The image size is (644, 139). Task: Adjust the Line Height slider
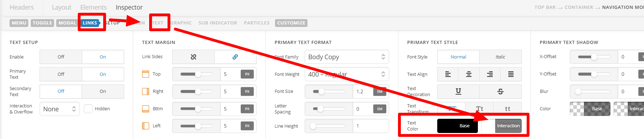tap(329, 126)
